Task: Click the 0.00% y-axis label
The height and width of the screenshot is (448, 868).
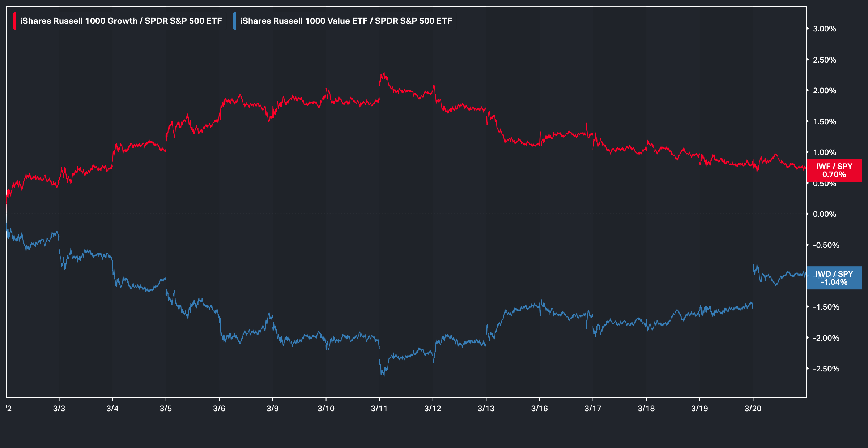Action: (x=824, y=214)
